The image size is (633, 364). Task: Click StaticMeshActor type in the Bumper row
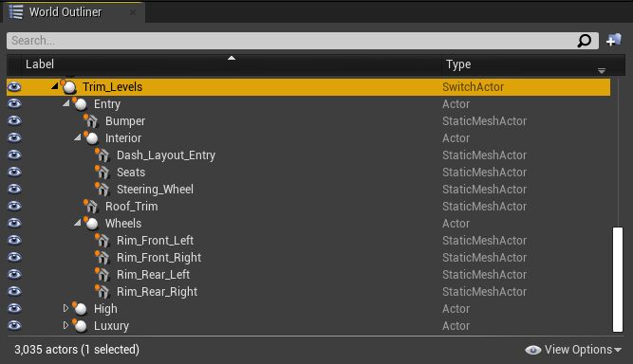point(484,121)
